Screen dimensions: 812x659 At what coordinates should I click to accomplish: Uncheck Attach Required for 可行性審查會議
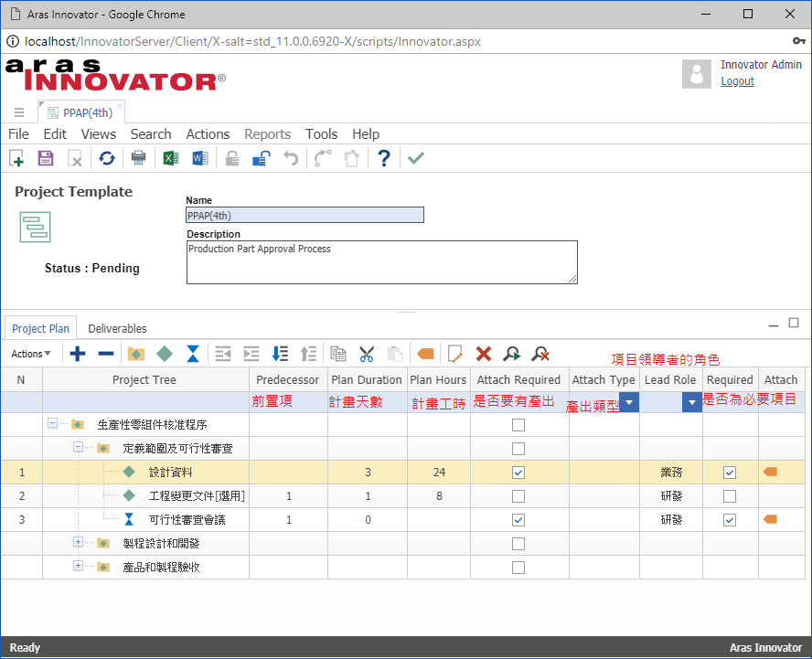point(518,520)
